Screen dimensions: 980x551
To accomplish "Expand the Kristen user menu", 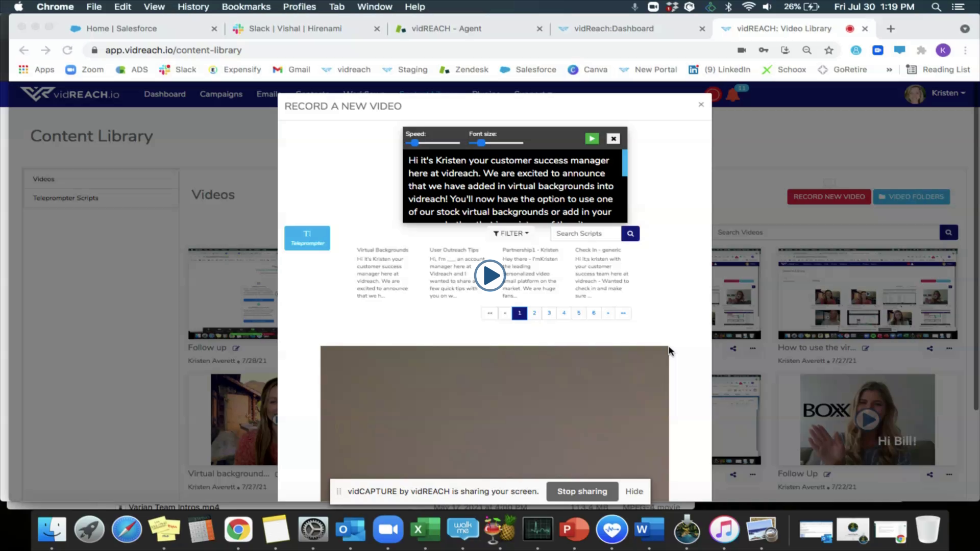I will coord(948,93).
